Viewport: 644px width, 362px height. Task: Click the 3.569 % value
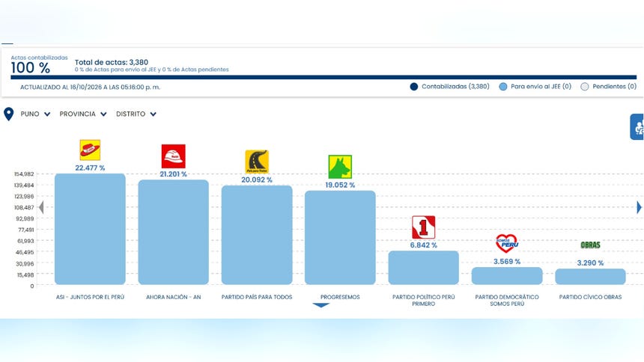click(507, 262)
